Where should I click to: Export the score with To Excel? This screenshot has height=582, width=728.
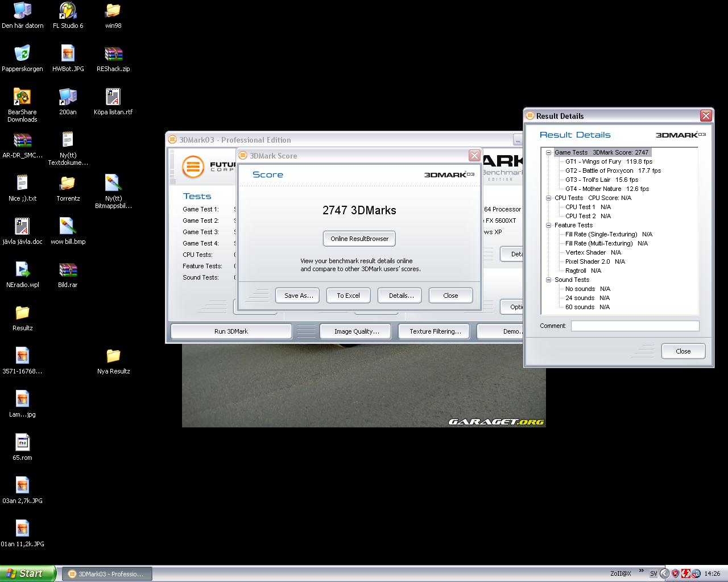348,296
